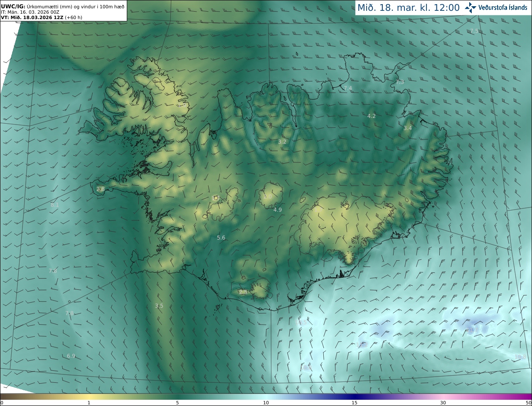532x406 pixels.
Task: Click the 50 label on the color scale
Action: point(528,403)
